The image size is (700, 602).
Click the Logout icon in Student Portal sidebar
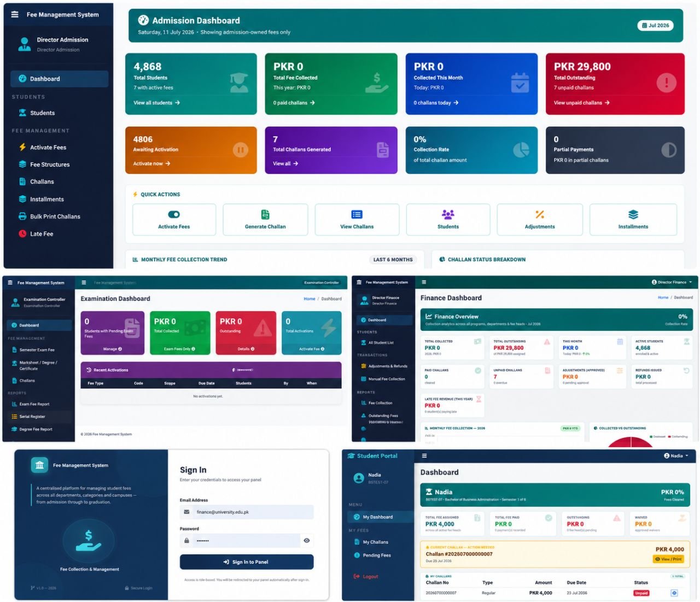(357, 576)
